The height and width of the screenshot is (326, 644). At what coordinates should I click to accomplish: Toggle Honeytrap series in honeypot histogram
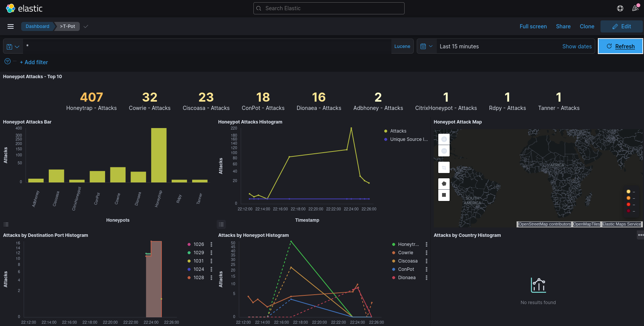click(x=408, y=244)
